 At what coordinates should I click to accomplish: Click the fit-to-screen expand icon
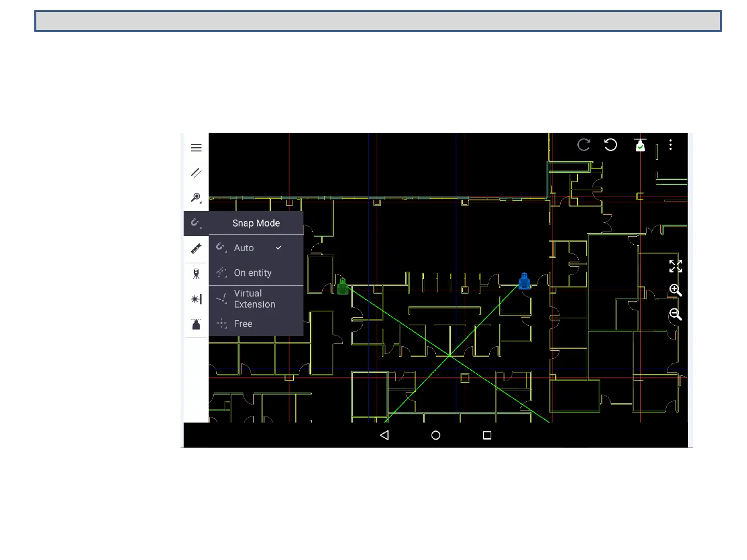675,266
